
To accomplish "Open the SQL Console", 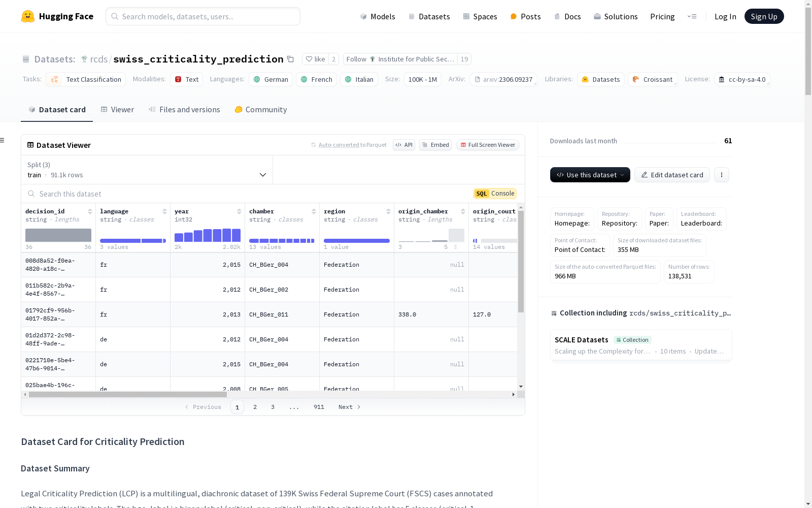I will pos(495,194).
